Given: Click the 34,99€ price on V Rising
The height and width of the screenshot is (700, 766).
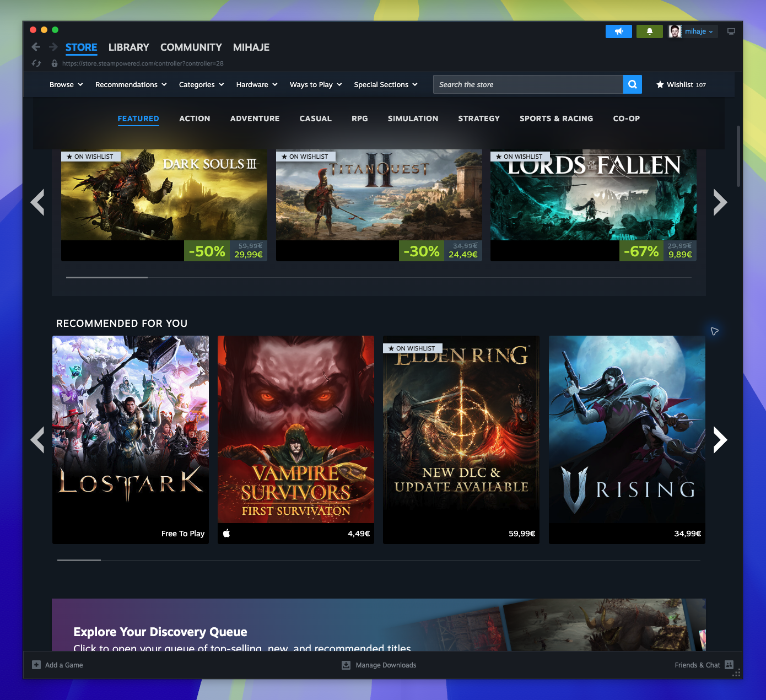Looking at the screenshot, I should point(688,534).
